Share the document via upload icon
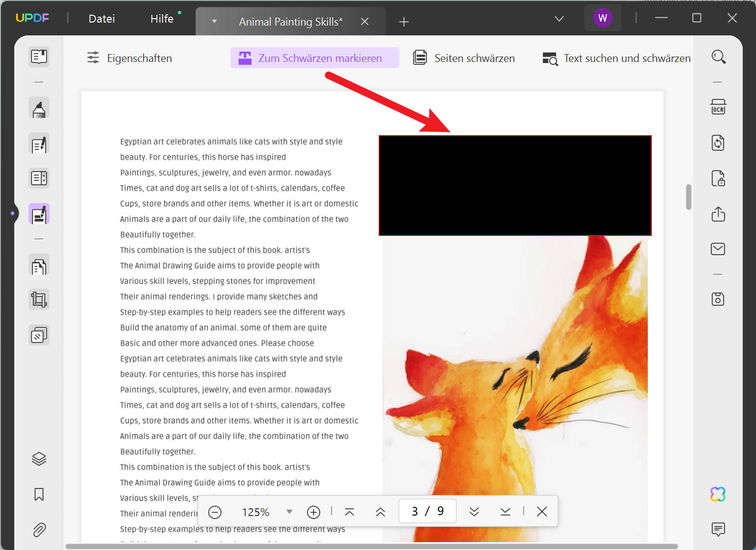 [718, 214]
